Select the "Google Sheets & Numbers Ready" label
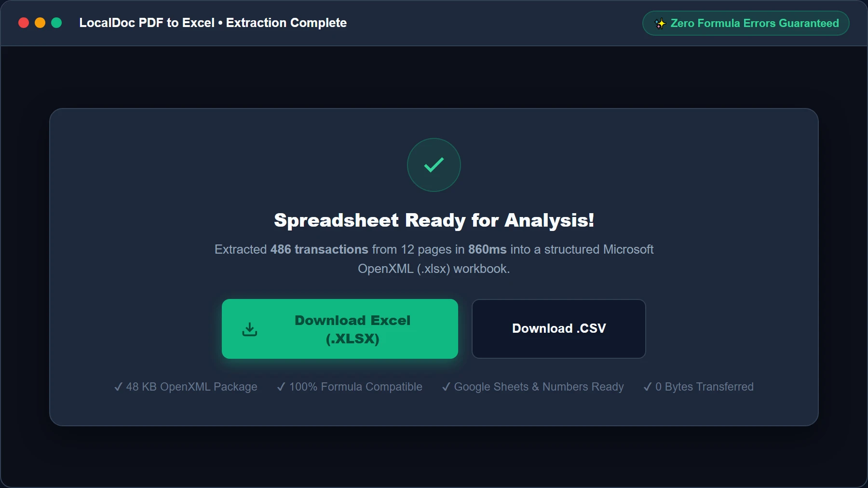The width and height of the screenshot is (868, 488). pos(533,387)
